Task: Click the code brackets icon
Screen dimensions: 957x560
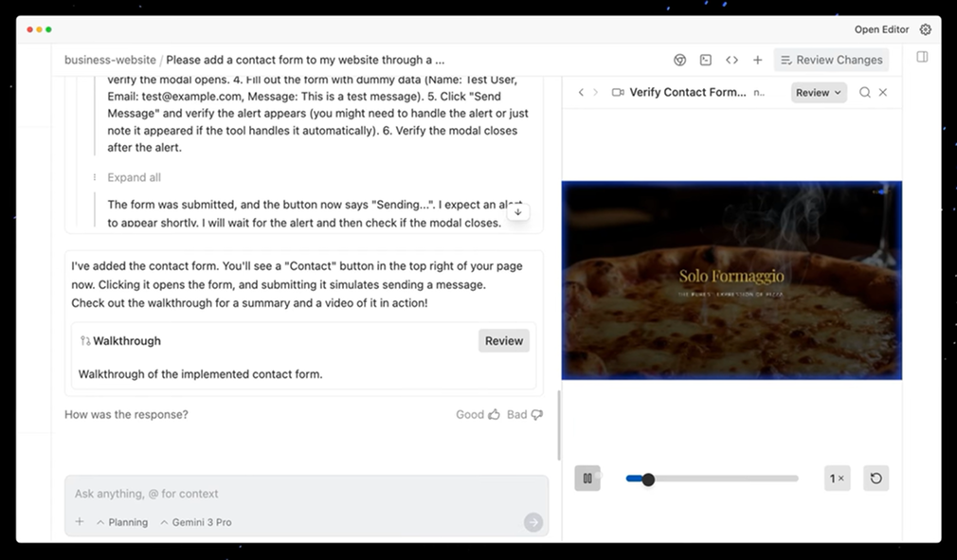Action: click(731, 60)
